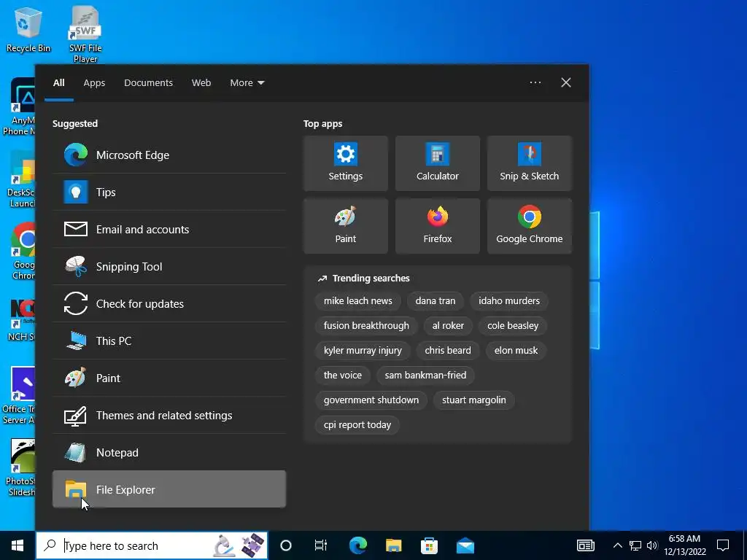Image resolution: width=747 pixels, height=560 pixels.
Task: Open the notification Action Center
Action: point(723,545)
